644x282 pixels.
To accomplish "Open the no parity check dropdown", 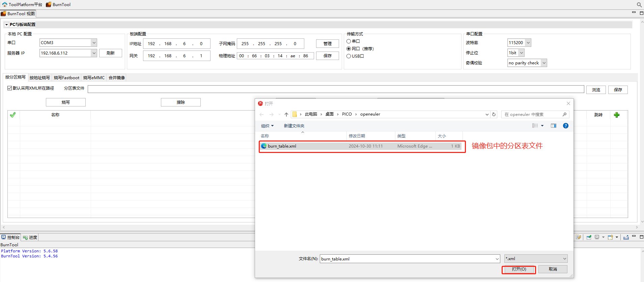I will pos(544,63).
